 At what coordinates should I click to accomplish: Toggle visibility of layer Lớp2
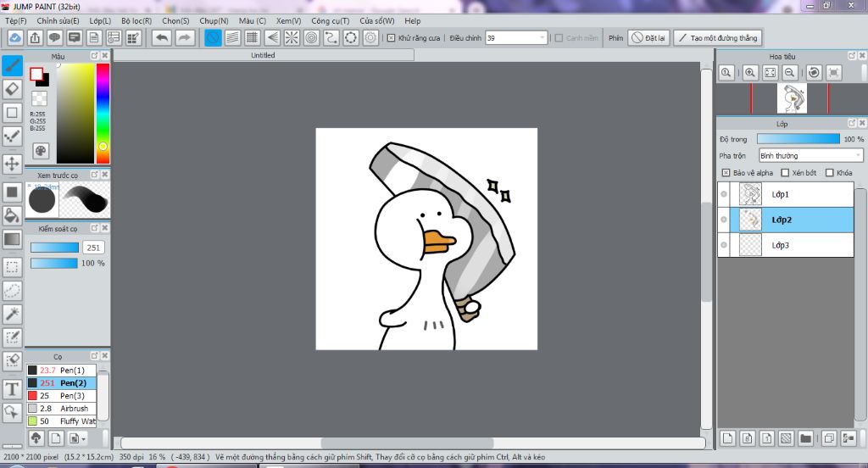click(724, 220)
